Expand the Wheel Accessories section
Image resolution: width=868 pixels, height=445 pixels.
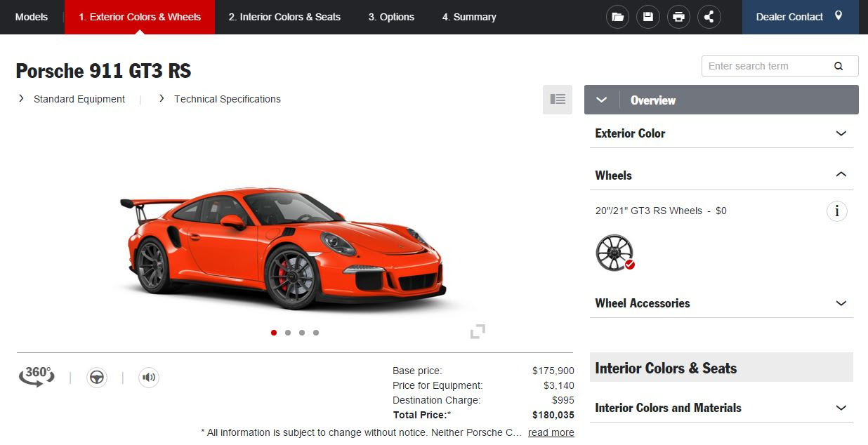(721, 303)
